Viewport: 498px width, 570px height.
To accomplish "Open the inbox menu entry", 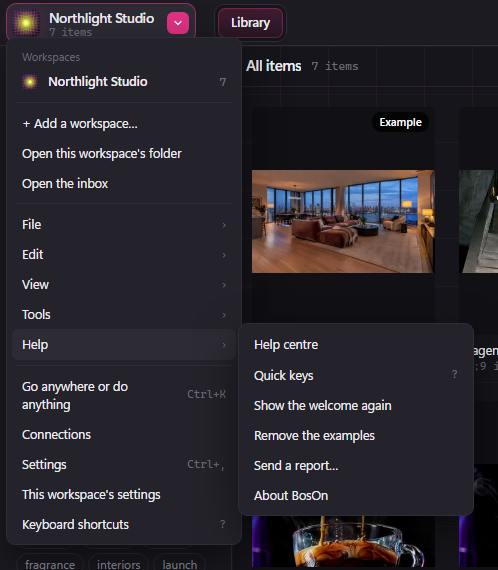I will (x=124, y=184).
